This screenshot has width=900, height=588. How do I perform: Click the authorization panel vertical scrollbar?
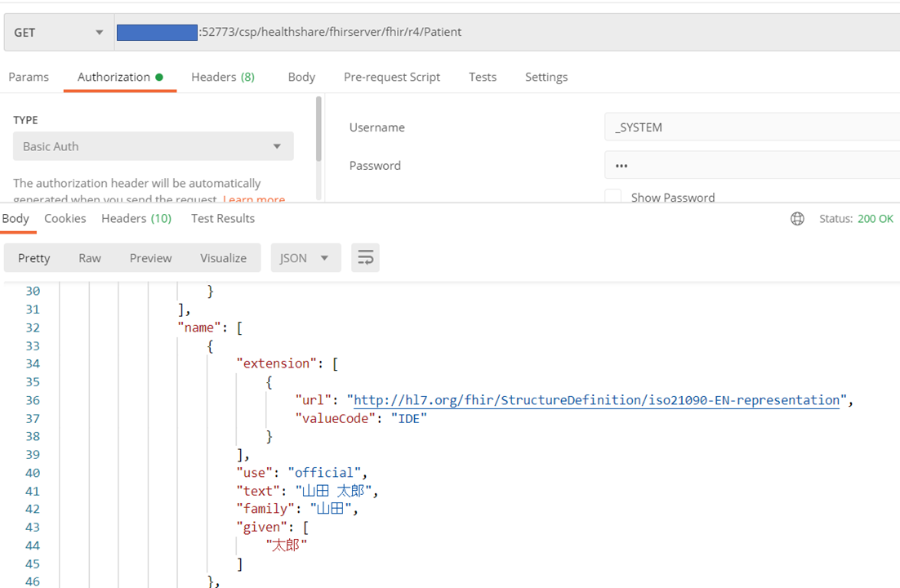click(x=319, y=129)
